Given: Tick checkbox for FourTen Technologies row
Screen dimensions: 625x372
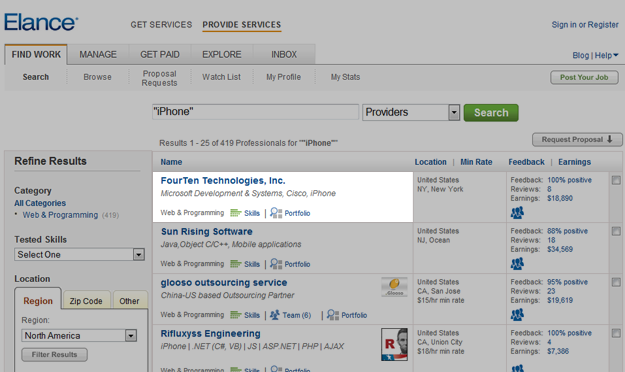Looking at the screenshot, I should 616,180.
